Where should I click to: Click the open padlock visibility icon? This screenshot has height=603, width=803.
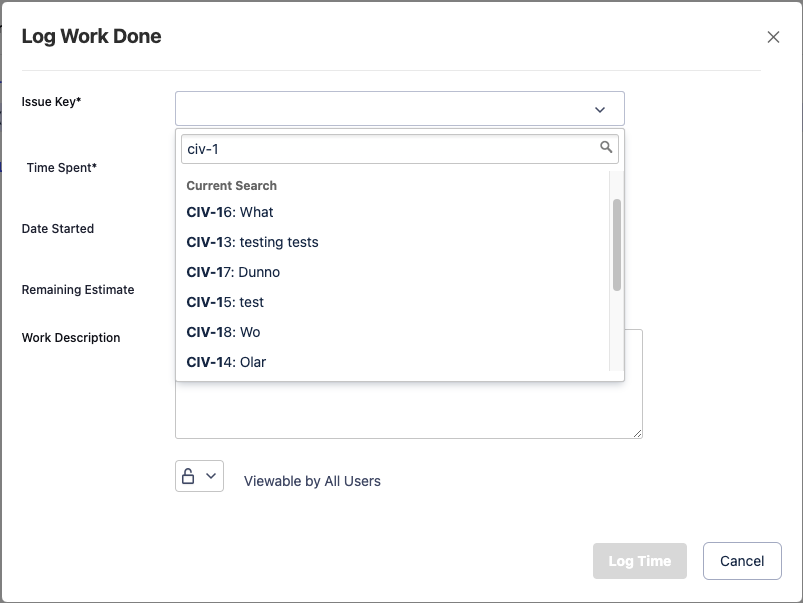tap(188, 476)
